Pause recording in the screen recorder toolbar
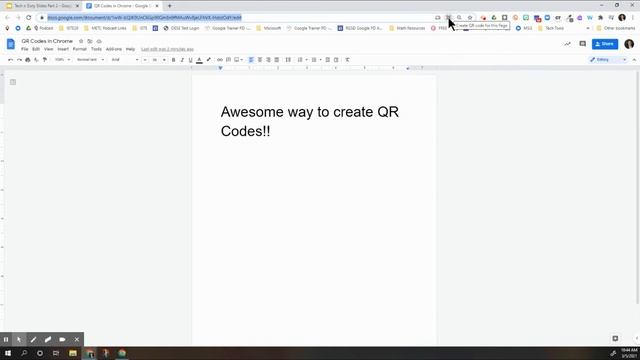The image size is (640, 360). point(6,339)
